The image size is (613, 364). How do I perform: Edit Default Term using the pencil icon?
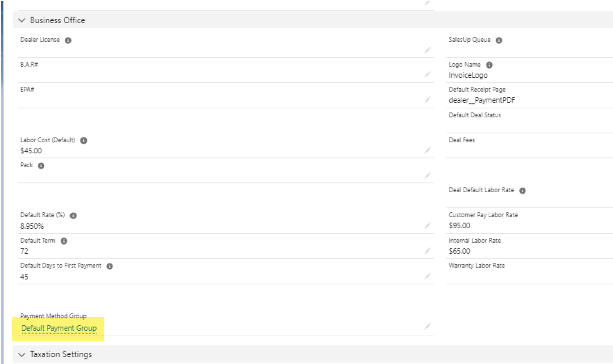coord(428,251)
